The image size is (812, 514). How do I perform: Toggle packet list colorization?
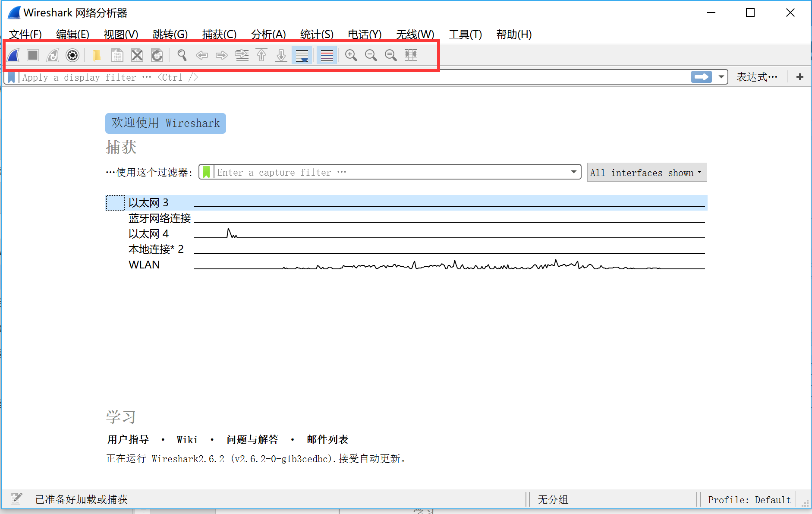[x=327, y=55]
